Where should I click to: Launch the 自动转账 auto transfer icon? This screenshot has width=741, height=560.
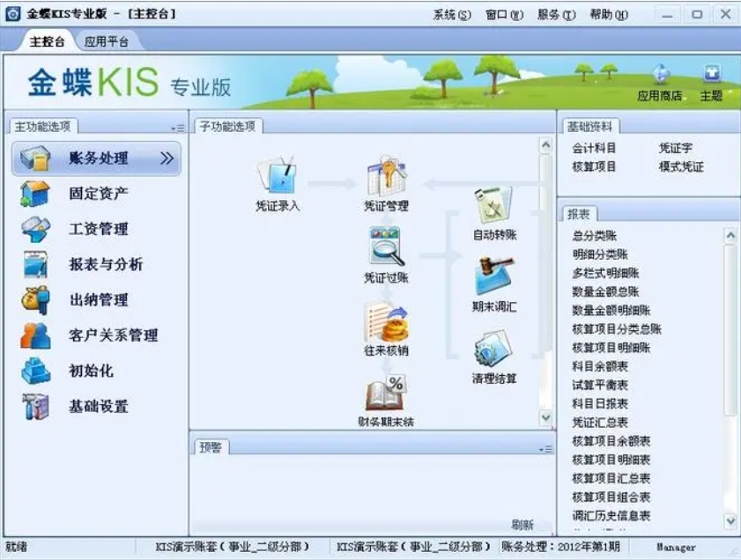click(493, 204)
